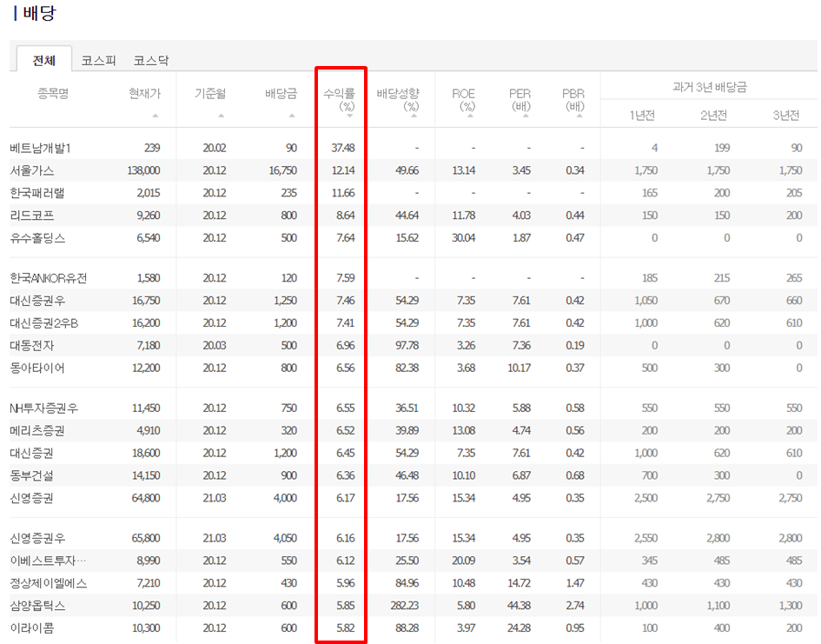821x644 pixels.
Task: Open stock 신영증권 row
Action: tap(31, 498)
